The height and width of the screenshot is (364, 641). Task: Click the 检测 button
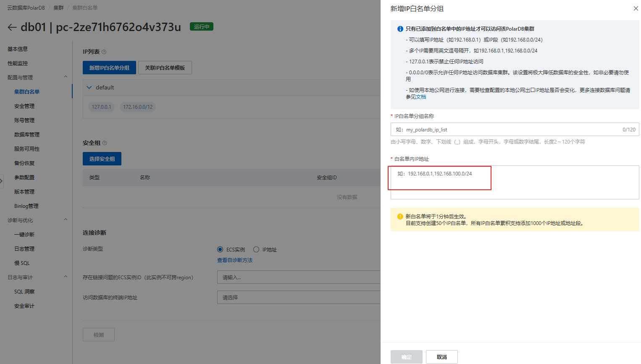click(x=99, y=335)
